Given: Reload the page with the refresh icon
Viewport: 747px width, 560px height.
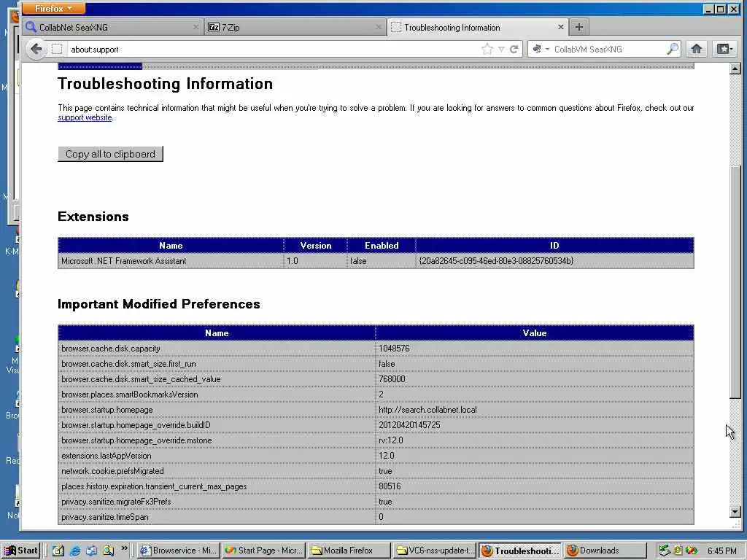Looking at the screenshot, I should coord(514,49).
